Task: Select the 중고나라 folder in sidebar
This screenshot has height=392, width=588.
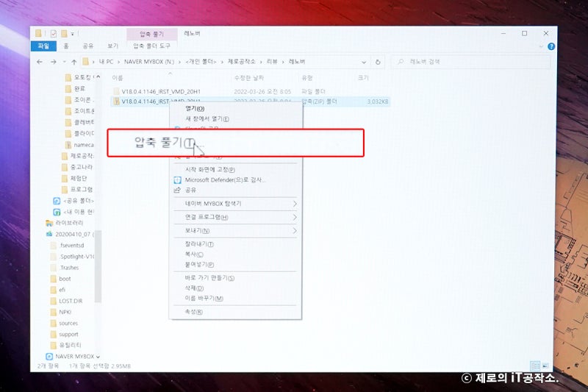Action: click(77, 167)
